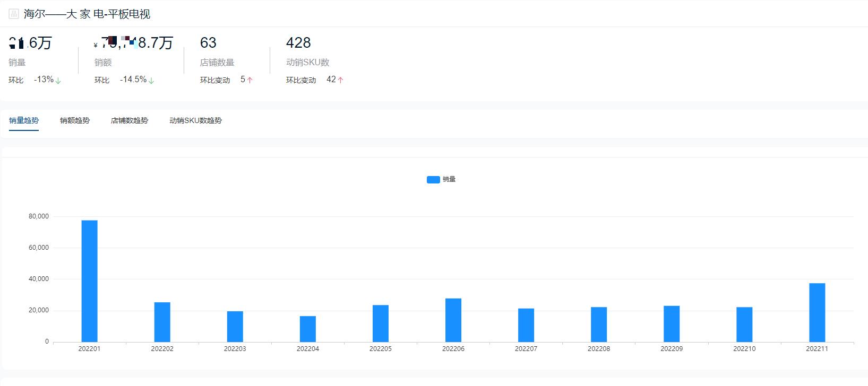Click the 环比 label beside -13%

[16, 80]
